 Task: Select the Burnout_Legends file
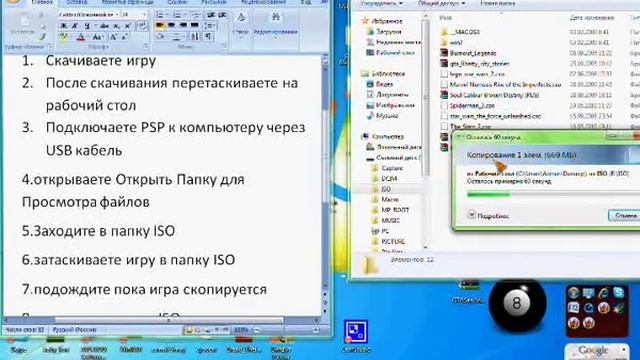468,53
